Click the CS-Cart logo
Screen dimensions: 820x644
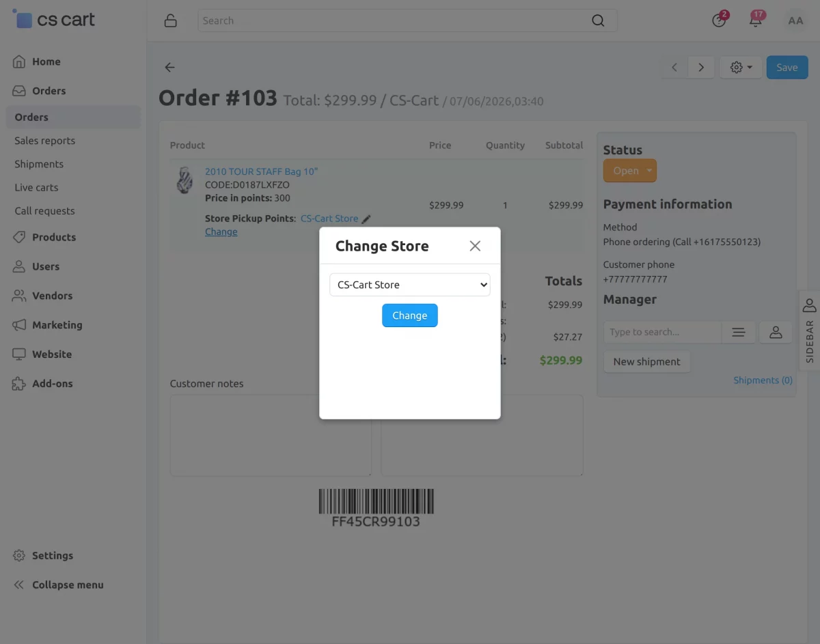pyautogui.click(x=54, y=20)
